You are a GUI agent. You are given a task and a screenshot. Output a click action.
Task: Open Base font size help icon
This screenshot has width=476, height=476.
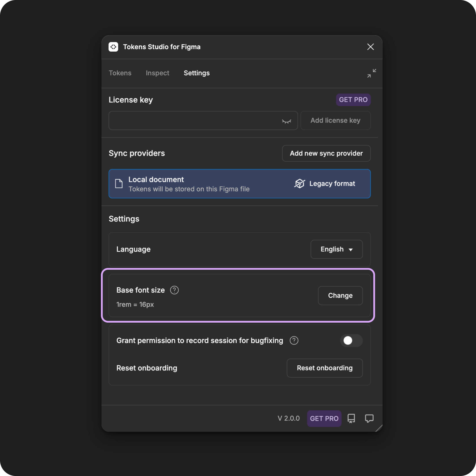pyautogui.click(x=174, y=290)
